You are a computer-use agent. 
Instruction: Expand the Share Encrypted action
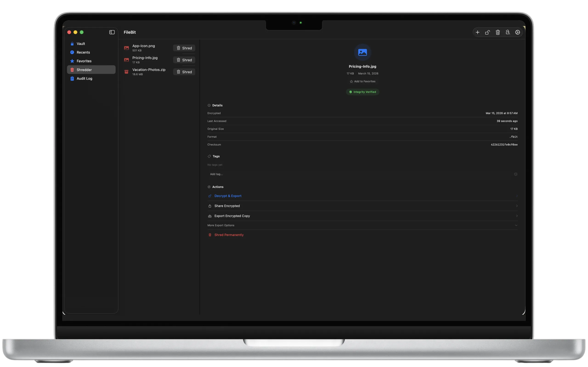(x=517, y=206)
